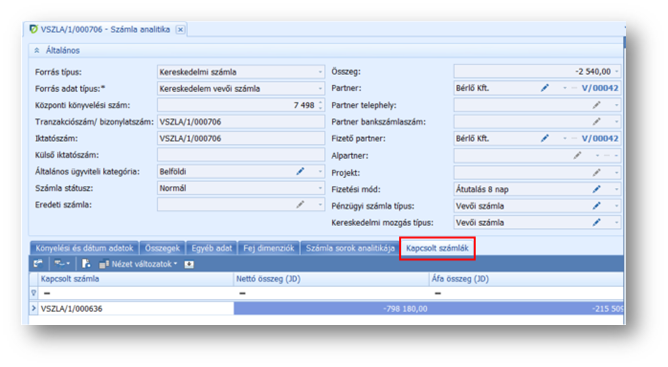This screenshot has width=668, height=367.
Task: Click pencil edit icon in Partner field
Action: tap(544, 88)
